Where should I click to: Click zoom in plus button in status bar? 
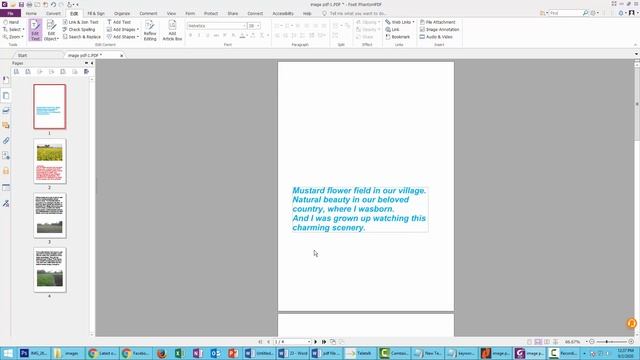click(631, 342)
